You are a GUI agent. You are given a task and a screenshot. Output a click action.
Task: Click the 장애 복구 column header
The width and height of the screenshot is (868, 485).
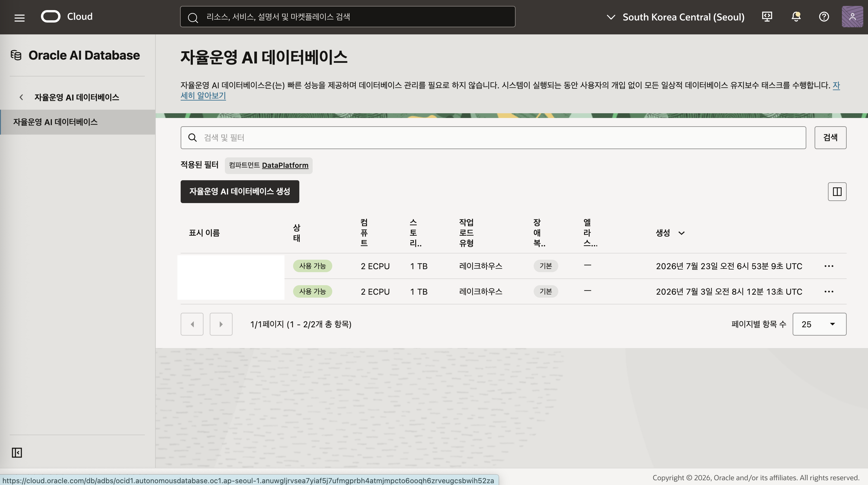coord(539,233)
